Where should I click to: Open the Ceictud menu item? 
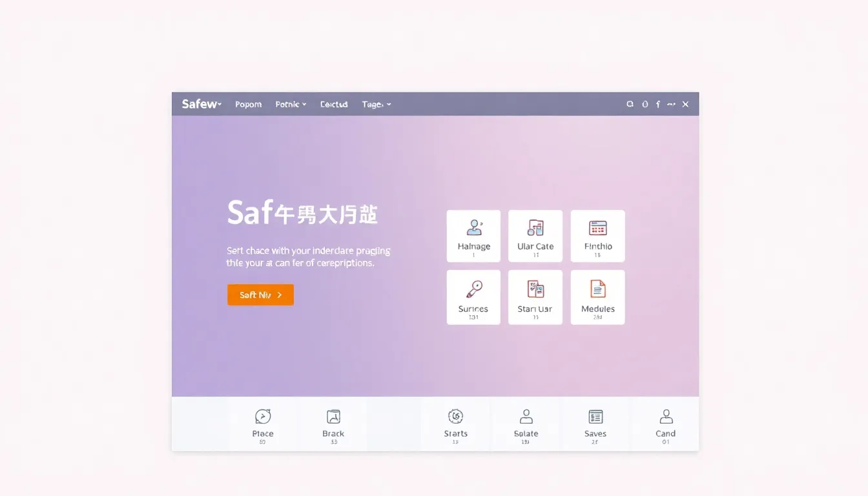point(334,104)
